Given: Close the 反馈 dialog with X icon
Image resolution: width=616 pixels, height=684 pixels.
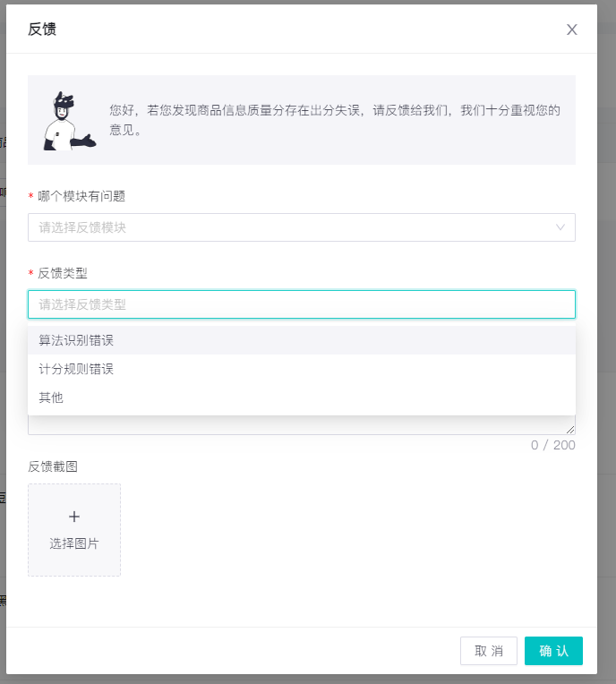Looking at the screenshot, I should pyautogui.click(x=571, y=30).
